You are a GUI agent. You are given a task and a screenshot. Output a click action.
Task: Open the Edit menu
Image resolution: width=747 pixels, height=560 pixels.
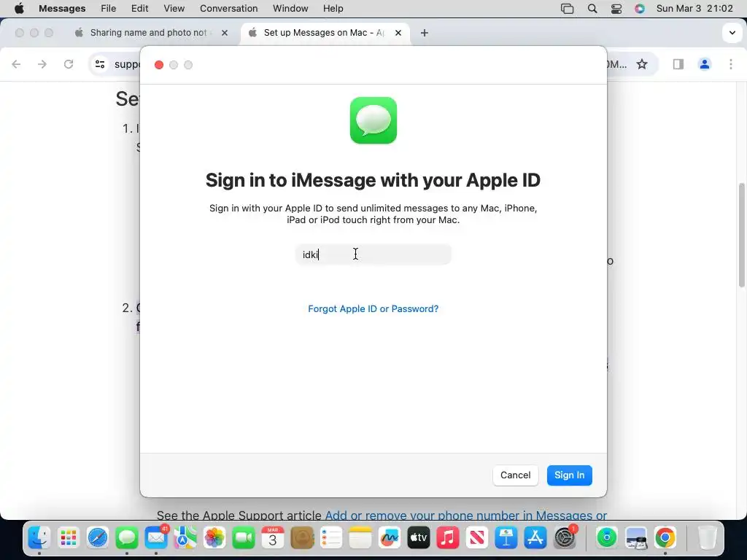[139, 9]
